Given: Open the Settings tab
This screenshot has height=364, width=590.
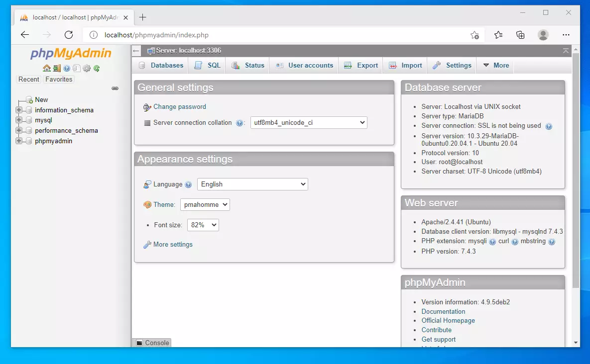Looking at the screenshot, I should [x=452, y=65].
